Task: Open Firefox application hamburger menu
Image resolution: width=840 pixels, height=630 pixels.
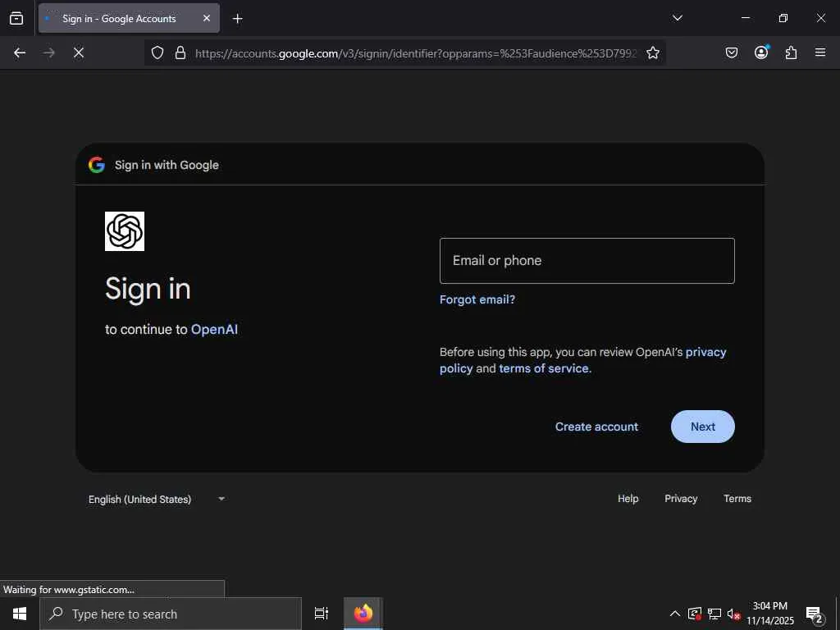Action: click(820, 52)
